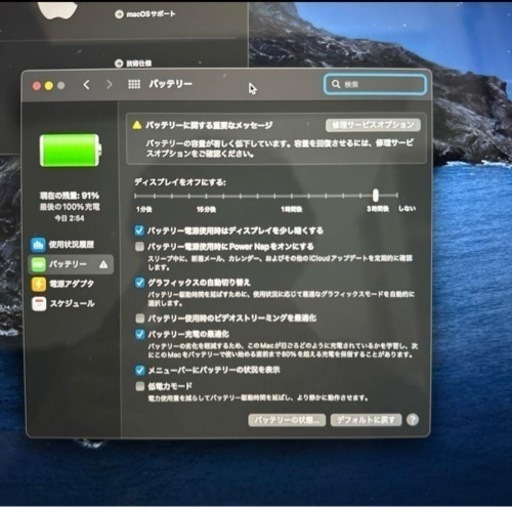Click arrow icon beside macOSサポート
The image size is (512, 507).
(119, 14)
